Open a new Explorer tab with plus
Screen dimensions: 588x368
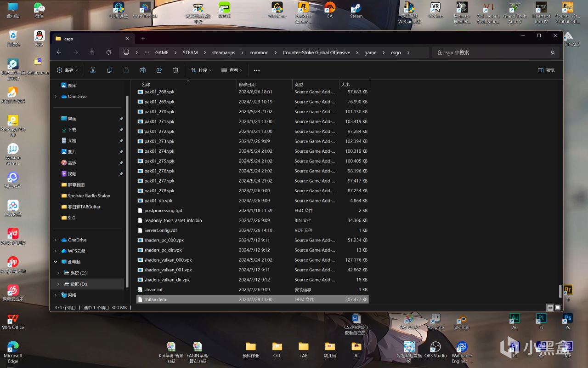(143, 39)
